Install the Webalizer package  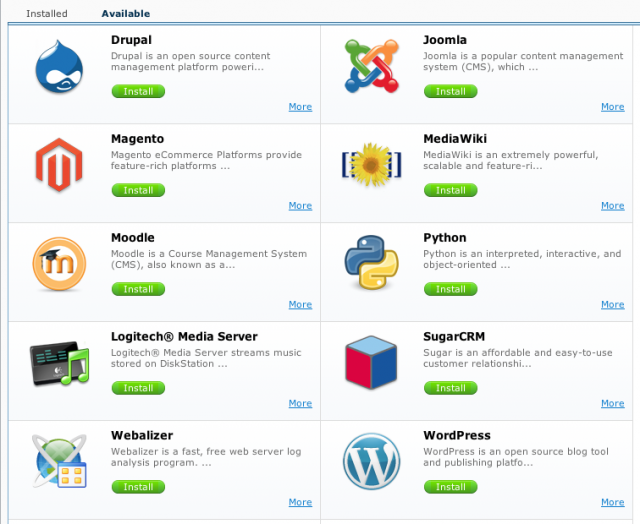(138, 487)
